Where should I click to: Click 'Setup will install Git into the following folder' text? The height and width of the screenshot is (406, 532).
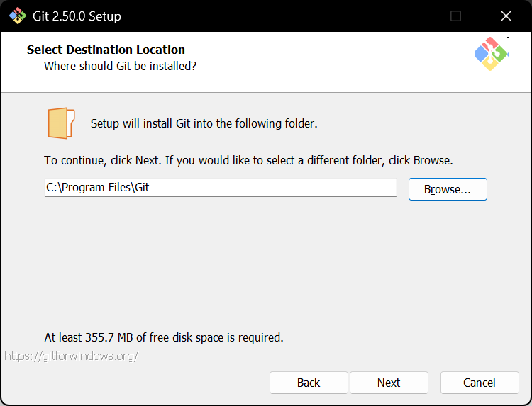coord(204,123)
